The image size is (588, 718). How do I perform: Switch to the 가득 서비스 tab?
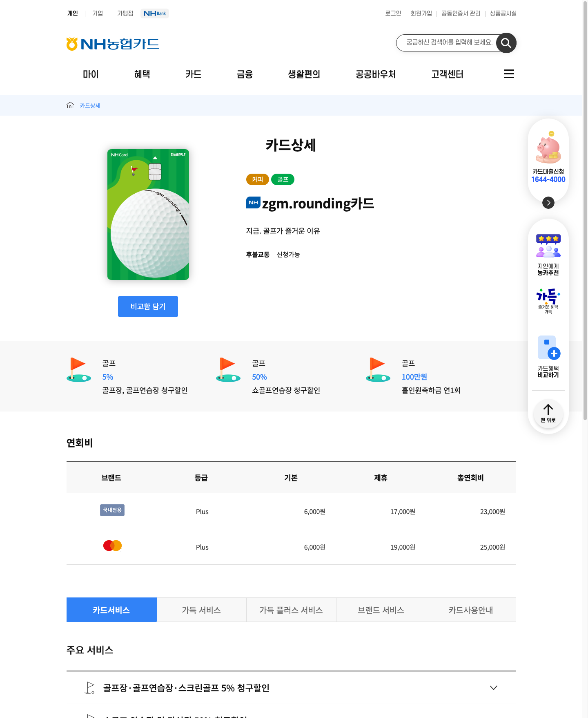201,610
